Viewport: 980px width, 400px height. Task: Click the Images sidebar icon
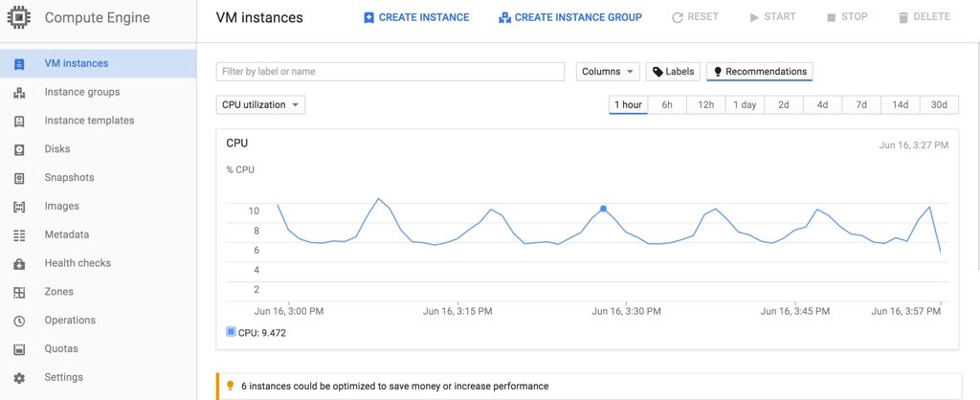point(19,207)
